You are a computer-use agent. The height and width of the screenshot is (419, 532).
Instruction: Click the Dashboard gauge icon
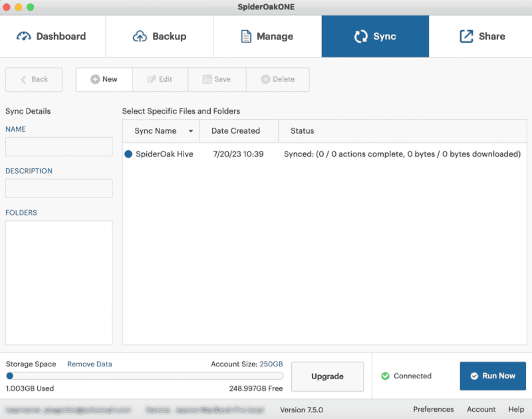24,37
